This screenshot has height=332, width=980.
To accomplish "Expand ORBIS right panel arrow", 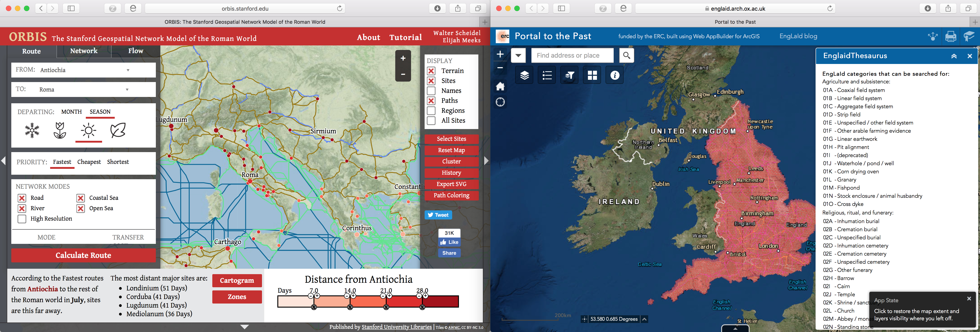I will point(486,161).
